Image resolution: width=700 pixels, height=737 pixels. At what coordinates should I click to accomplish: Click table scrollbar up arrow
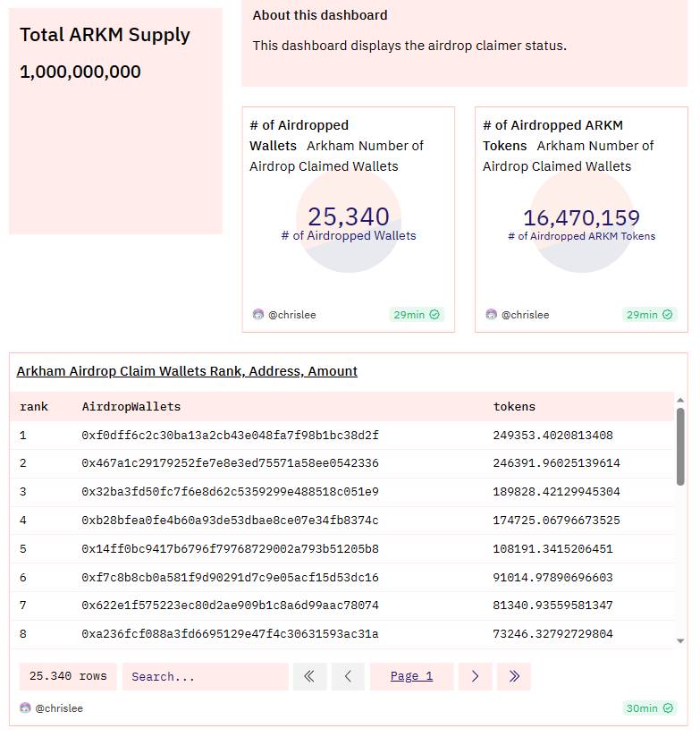click(680, 400)
